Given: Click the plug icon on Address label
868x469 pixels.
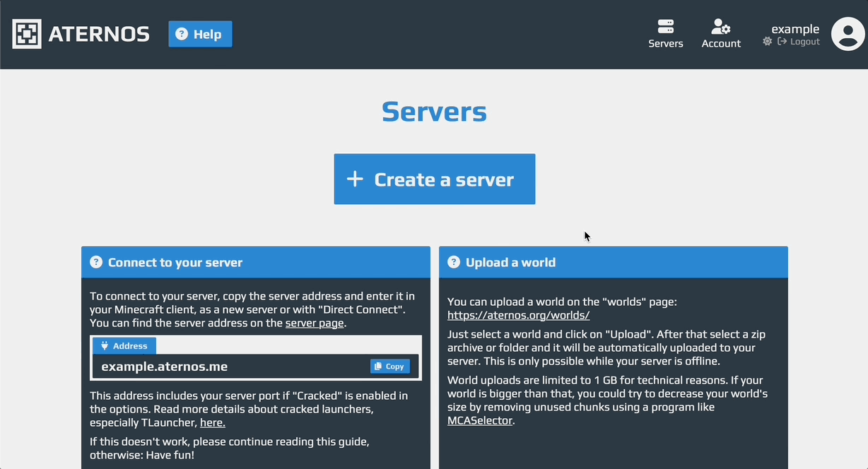Looking at the screenshot, I should click(105, 346).
